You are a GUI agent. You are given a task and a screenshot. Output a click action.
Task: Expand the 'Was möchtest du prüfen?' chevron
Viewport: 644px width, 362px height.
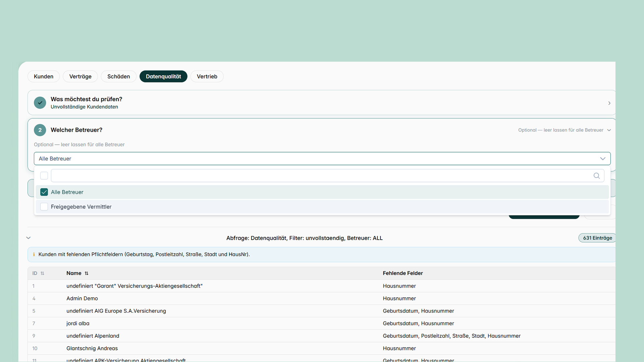pyautogui.click(x=609, y=103)
